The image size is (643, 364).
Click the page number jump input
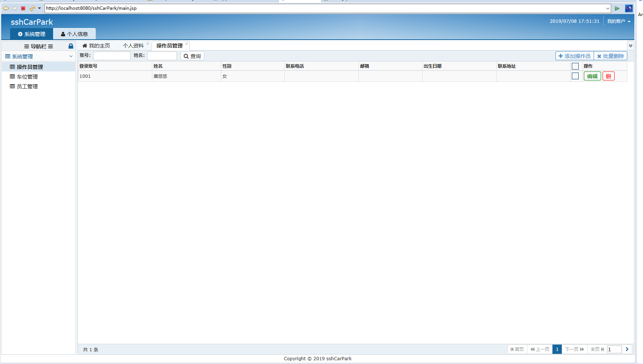coord(614,349)
